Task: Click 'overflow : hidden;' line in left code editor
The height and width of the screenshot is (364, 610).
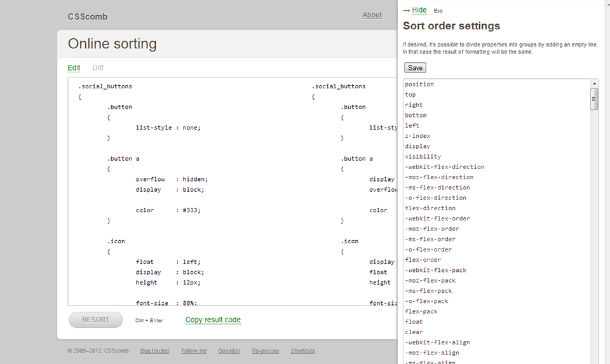Action: tap(172, 179)
